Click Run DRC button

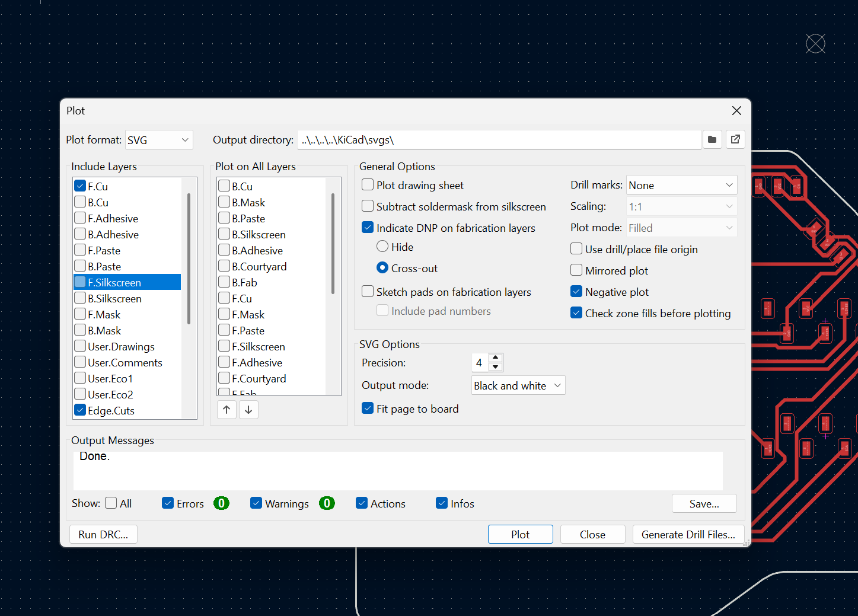tap(103, 534)
